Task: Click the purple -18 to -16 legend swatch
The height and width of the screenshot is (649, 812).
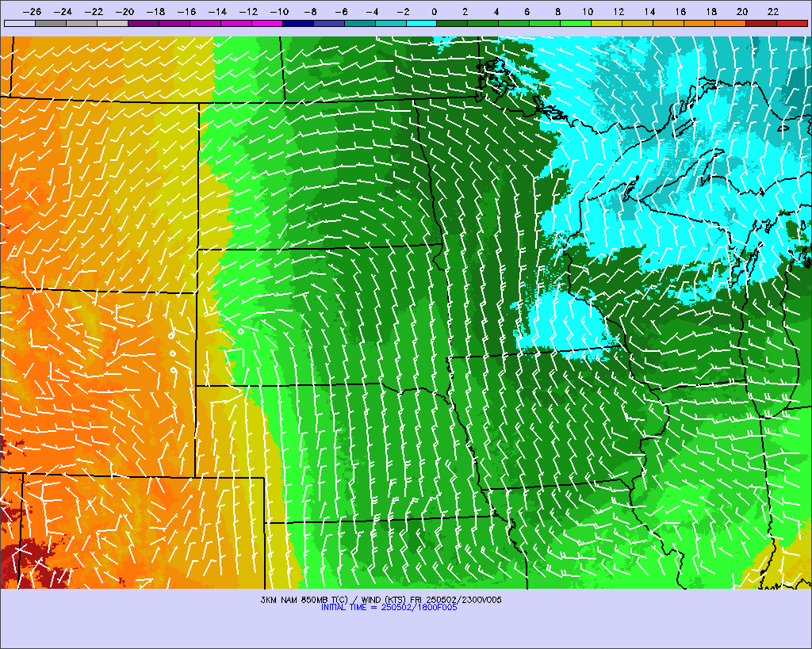Action: [174, 23]
